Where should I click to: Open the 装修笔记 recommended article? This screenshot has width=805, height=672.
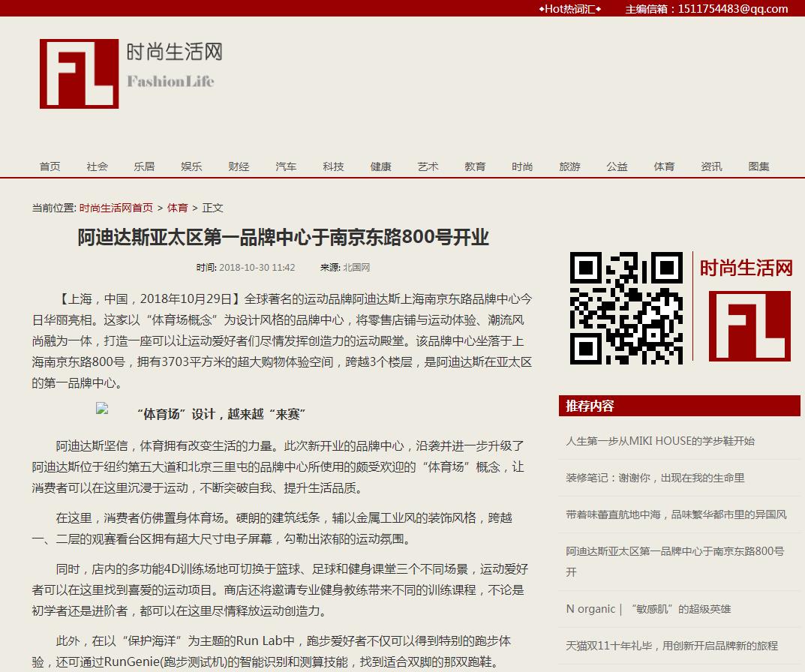pos(655,478)
